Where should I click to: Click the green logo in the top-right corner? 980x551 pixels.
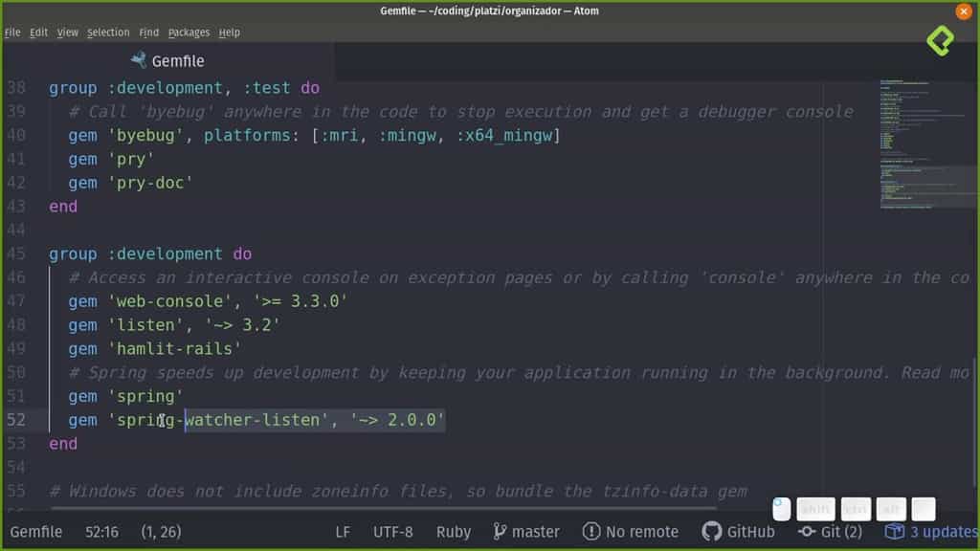tap(941, 42)
